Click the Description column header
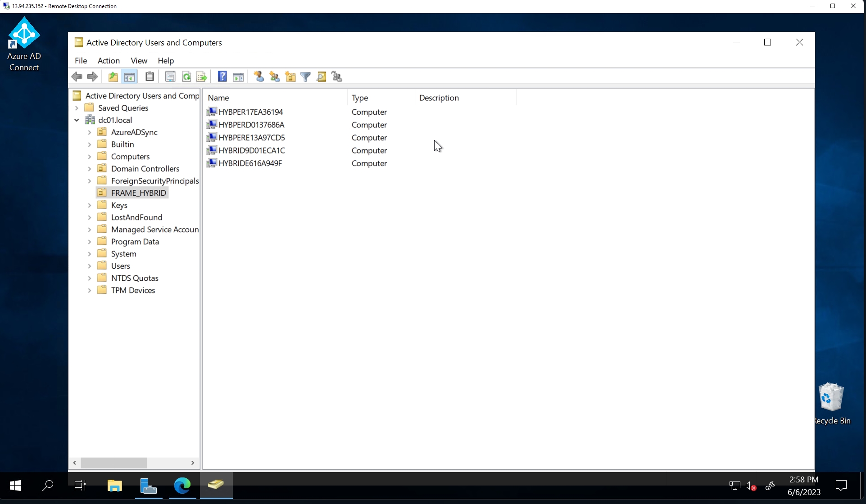The height and width of the screenshot is (504, 866). pyautogui.click(x=466, y=98)
